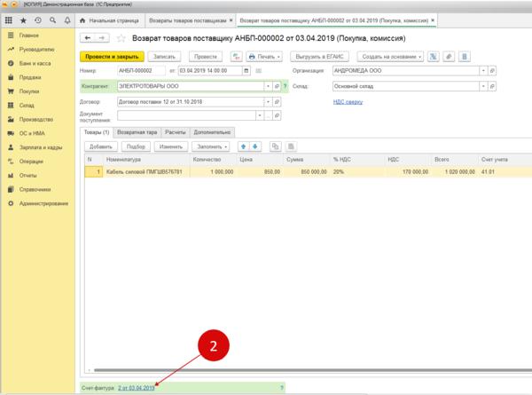Open the sections menu grid icon

(9, 20)
